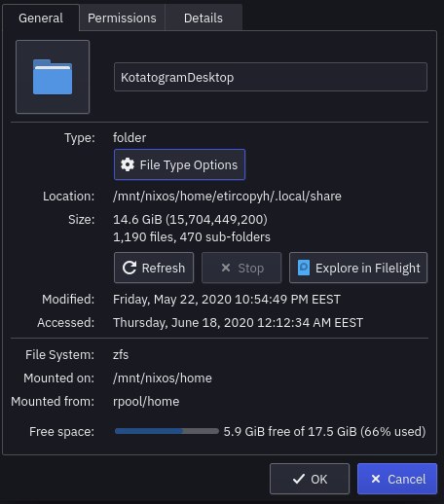Click the blue folder icon button
444x504 pixels.
tap(53, 77)
